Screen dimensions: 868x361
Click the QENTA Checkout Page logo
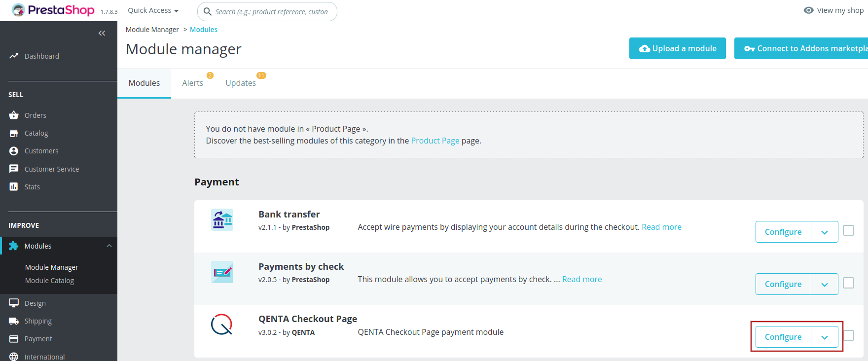(x=222, y=325)
